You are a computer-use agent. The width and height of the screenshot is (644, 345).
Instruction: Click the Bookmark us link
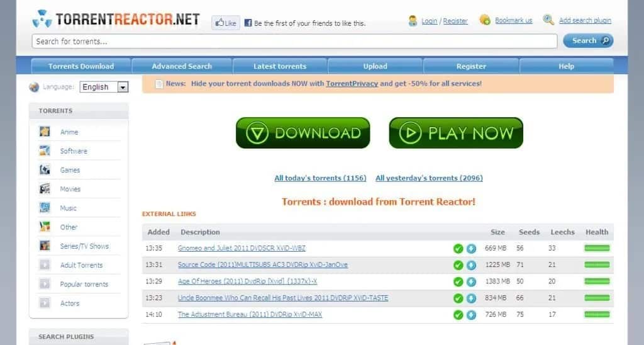[513, 20]
